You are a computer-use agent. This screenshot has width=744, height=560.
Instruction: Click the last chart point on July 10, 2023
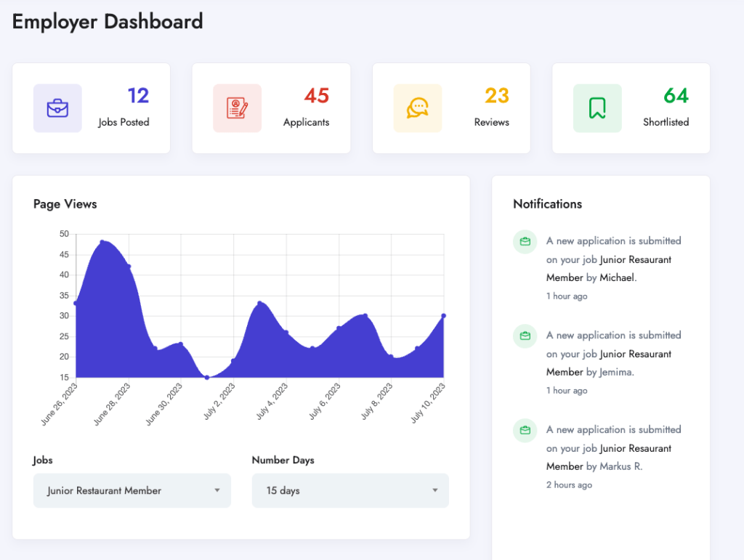[x=443, y=316]
